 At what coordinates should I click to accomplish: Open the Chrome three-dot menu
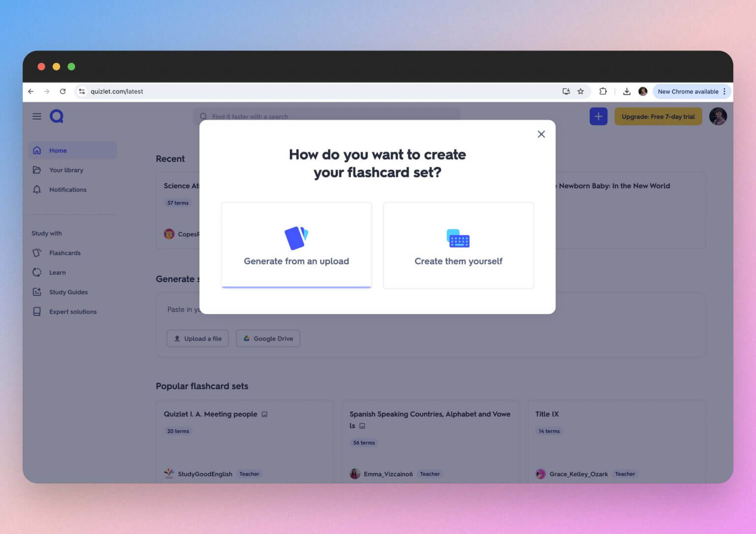[724, 91]
